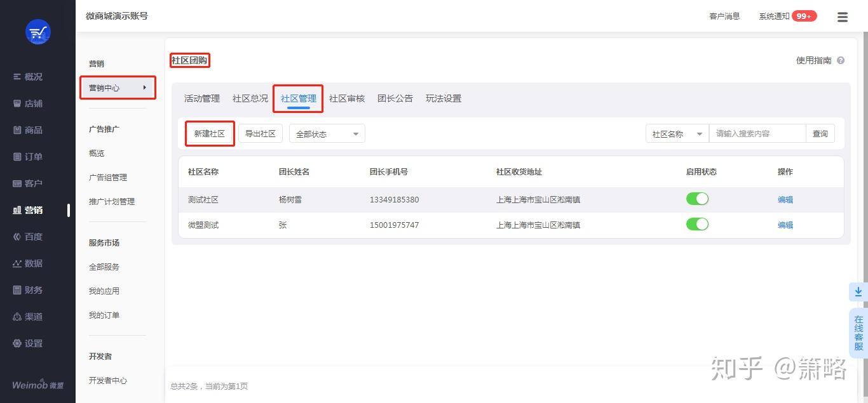The height and width of the screenshot is (403, 868).
Task: Click 编辑 for the 测试社区 row
Action: pyautogui.click(x=785, y=199)
